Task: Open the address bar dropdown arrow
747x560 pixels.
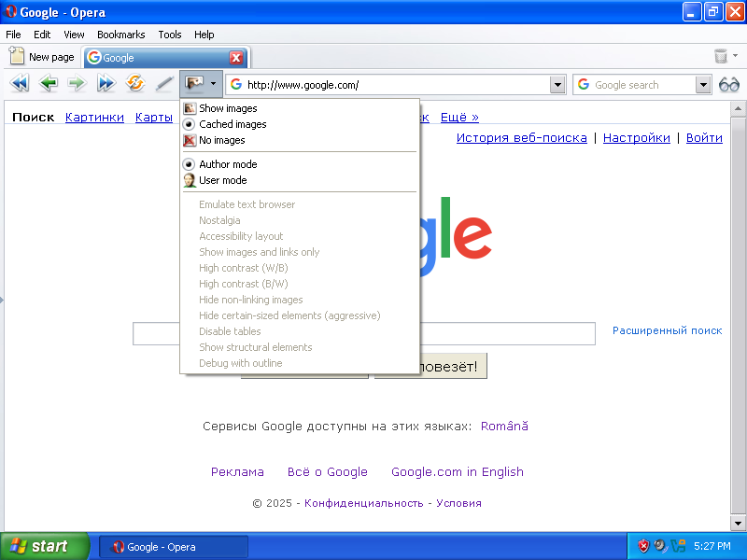Action: point(557,85)
